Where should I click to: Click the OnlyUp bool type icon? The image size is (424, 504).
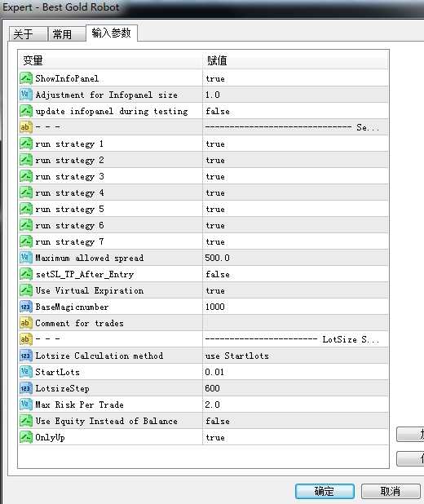(26, 437)
